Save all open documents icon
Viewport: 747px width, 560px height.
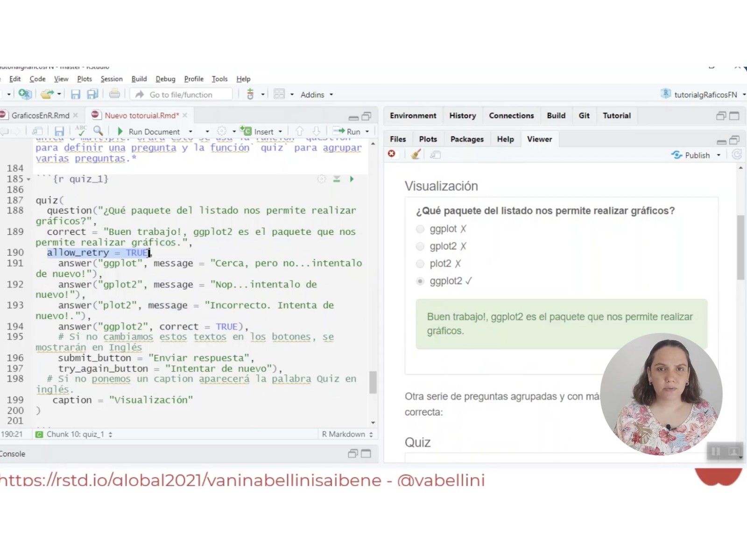(x=92, y=94)
